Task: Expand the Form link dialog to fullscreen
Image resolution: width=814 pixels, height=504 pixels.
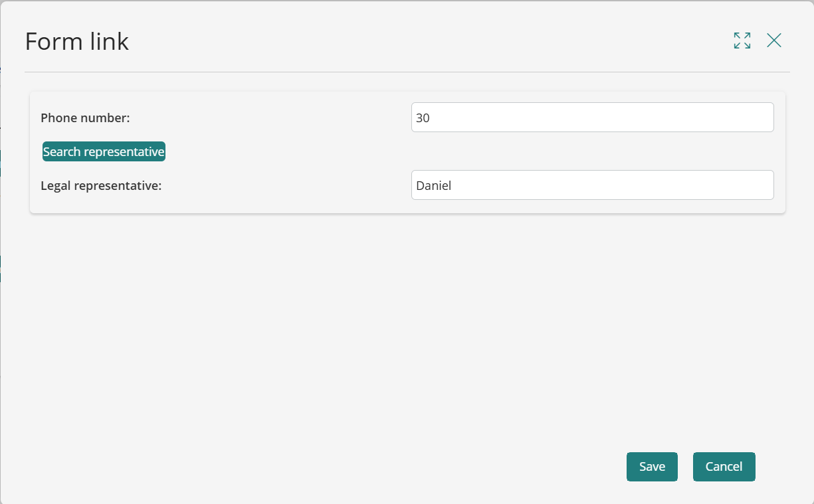Action: [742, 41]
